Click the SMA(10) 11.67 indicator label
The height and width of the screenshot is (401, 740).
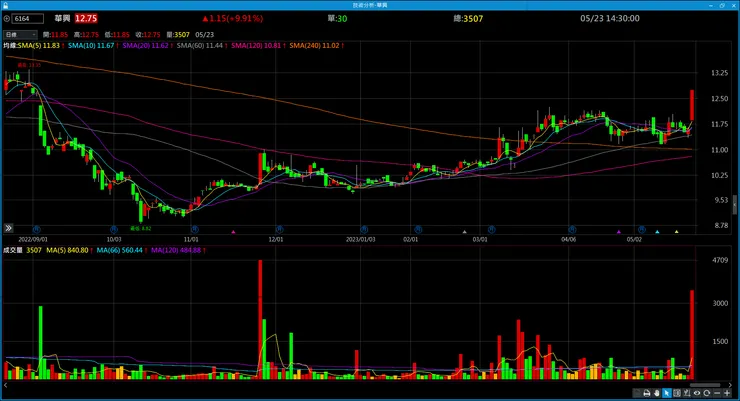tap(91, 46)
